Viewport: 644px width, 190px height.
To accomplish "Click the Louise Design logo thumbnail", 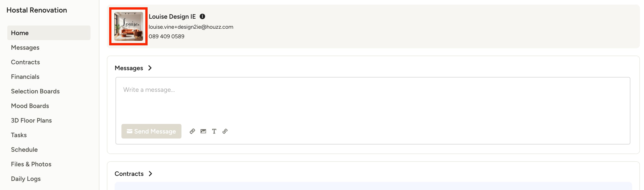I will coord(128,26).
